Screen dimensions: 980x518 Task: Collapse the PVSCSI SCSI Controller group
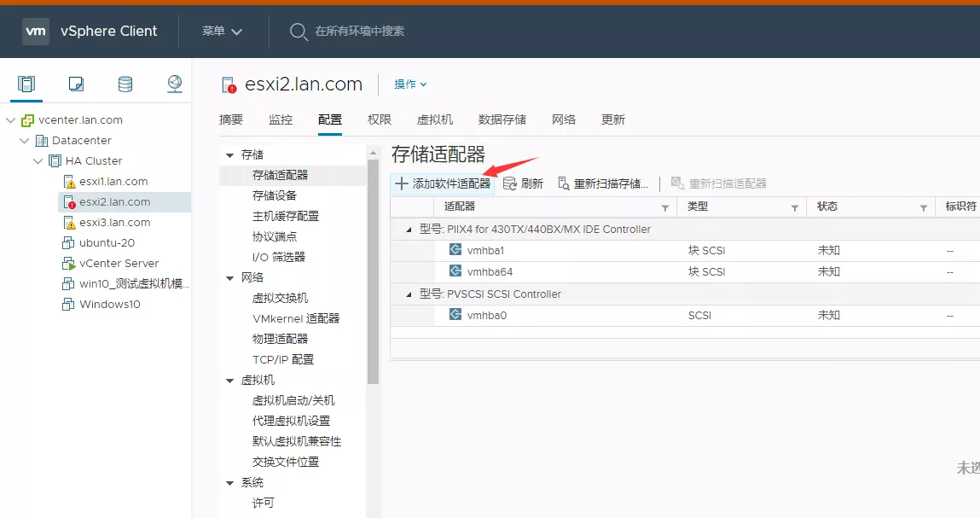[409, 294]
